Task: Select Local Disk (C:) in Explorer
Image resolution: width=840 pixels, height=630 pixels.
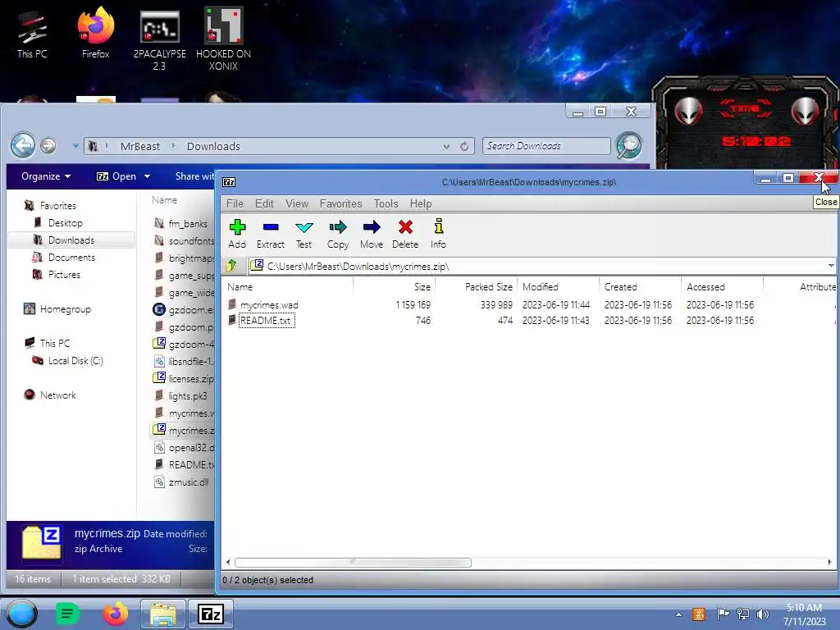Action: [75, 361]
